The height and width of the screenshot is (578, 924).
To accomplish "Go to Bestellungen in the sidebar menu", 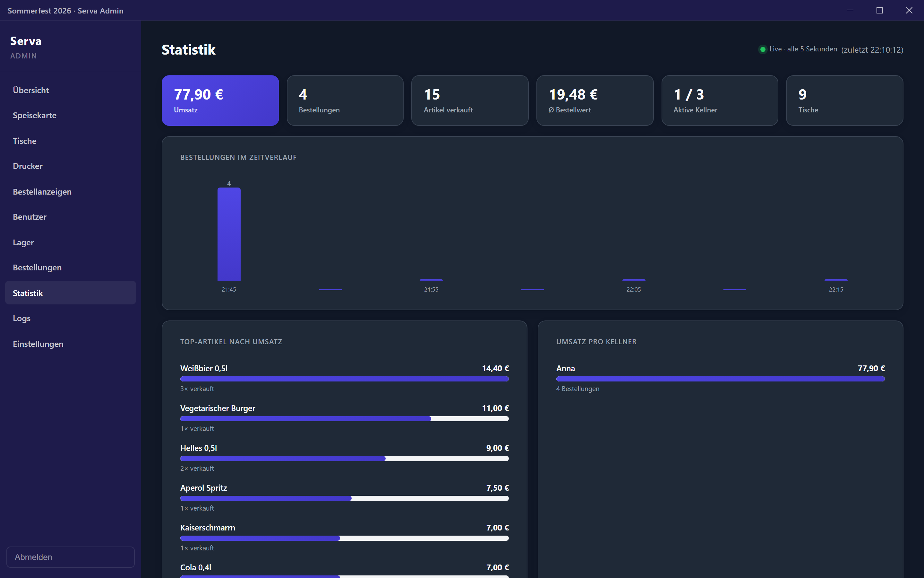I will pyautogui.click(x=70, y=267).
